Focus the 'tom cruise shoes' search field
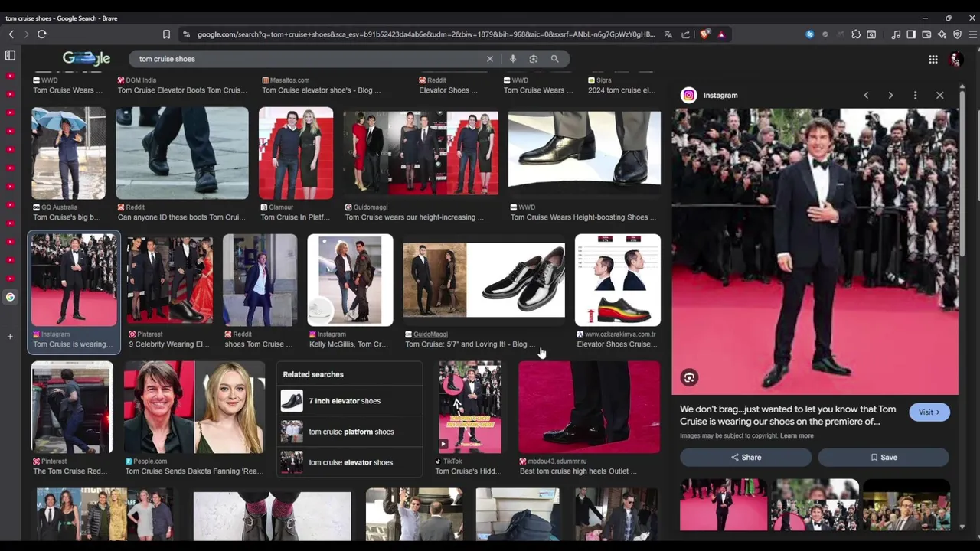The image size is (980, 551). click(x=306, y=59)
